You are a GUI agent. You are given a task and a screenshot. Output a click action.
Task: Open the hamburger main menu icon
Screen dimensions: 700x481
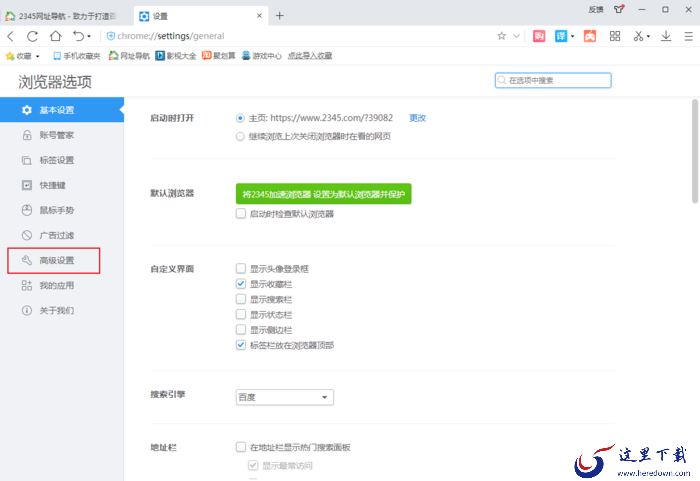coord(688,36)
